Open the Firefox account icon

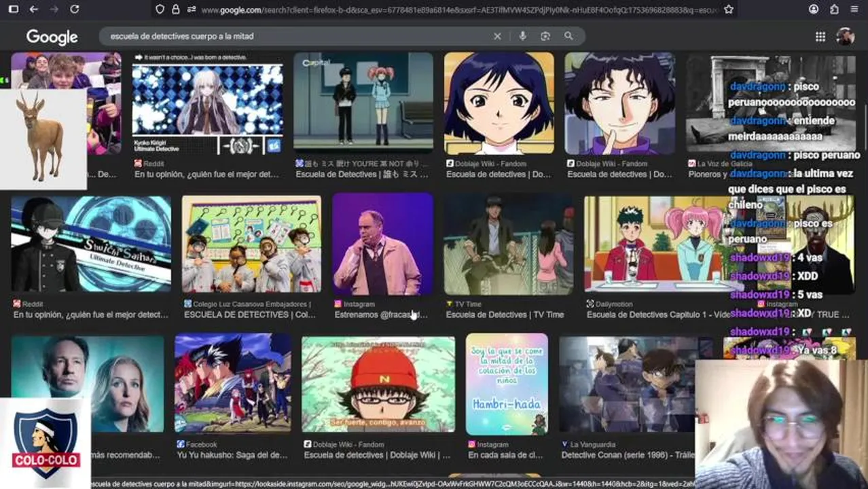(x=814, y=10)
